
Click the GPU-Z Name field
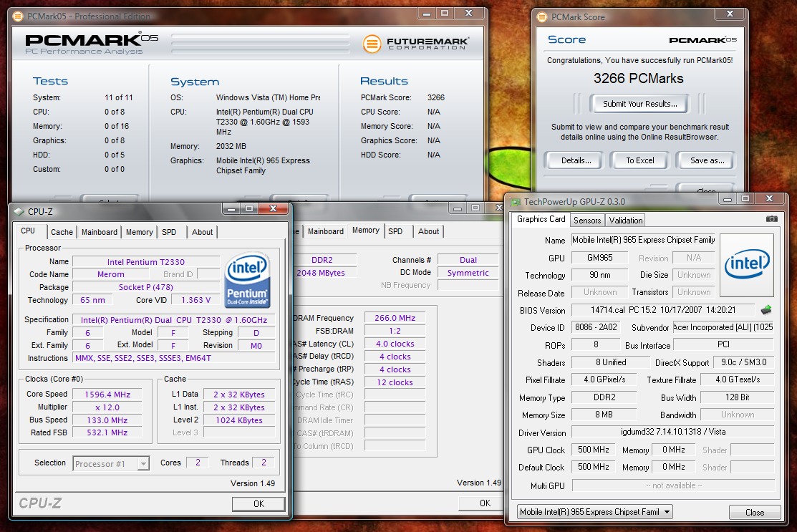pyautogui.click(x=643, y=240)
